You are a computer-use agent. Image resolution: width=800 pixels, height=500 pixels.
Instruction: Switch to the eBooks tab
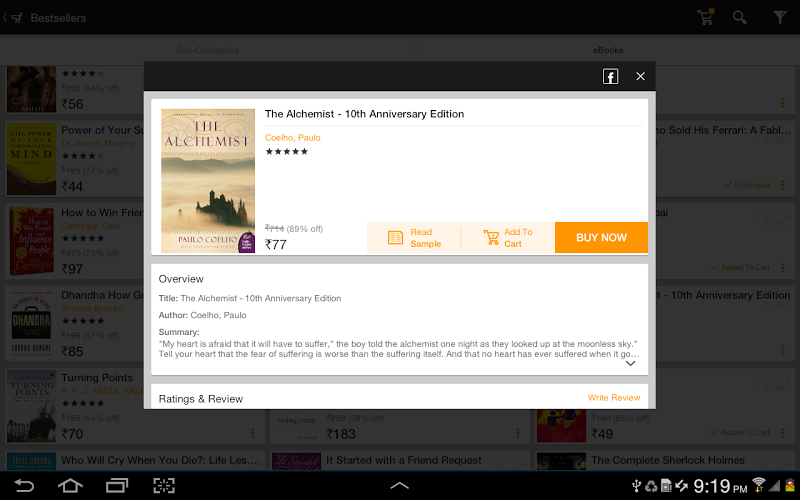pyautogui.click(x=608, y=50)
